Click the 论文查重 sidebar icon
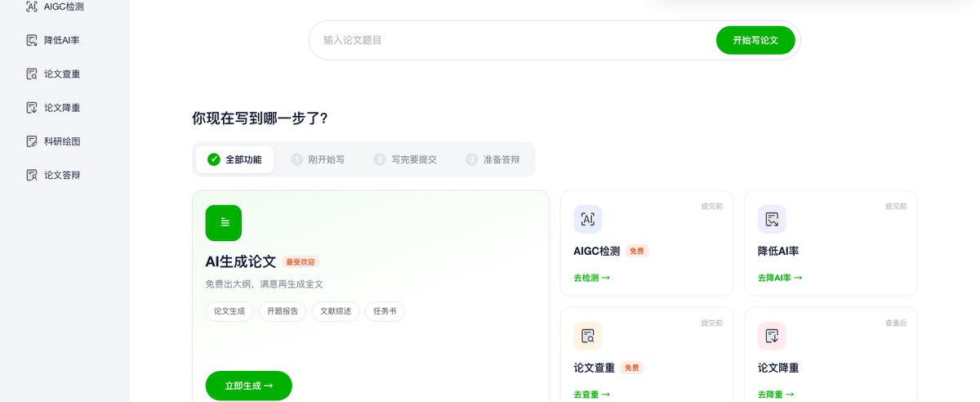 [32, 74]
